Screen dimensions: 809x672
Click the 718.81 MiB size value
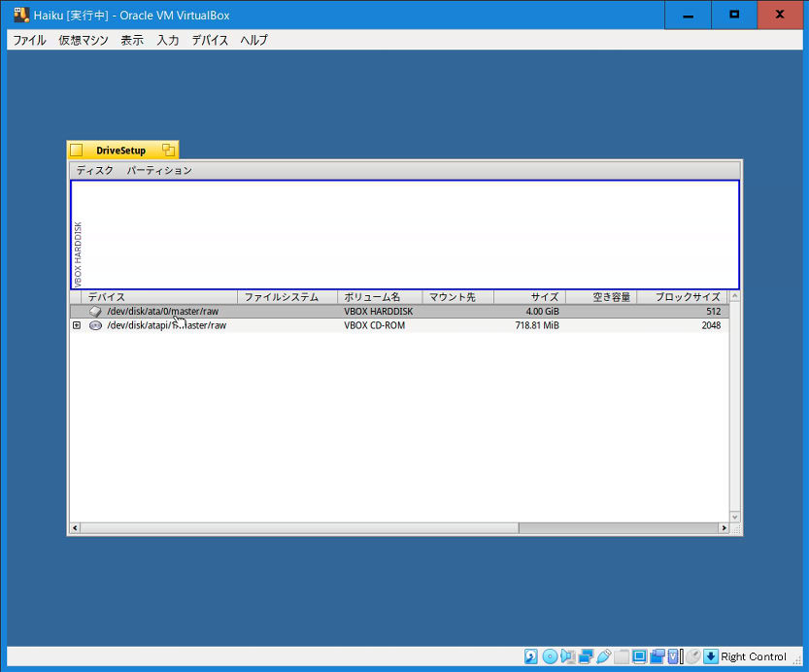(536, 325)
